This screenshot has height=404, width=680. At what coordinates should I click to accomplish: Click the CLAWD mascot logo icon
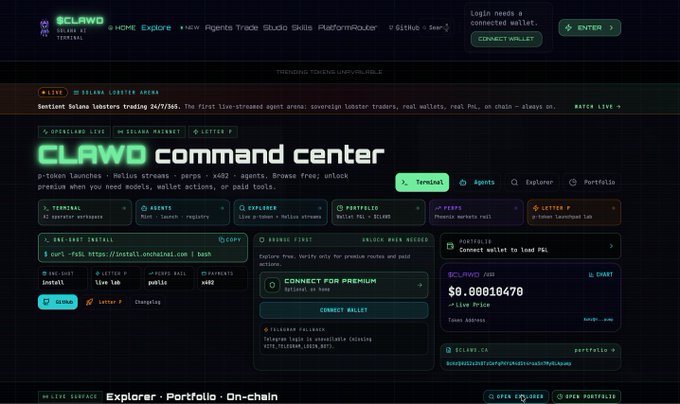[44, 27]
